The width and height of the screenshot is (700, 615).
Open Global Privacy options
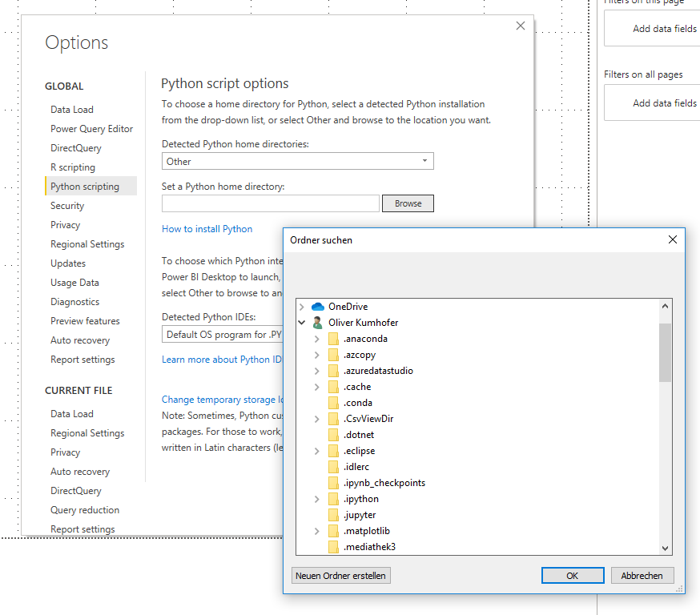click(65, 224)
